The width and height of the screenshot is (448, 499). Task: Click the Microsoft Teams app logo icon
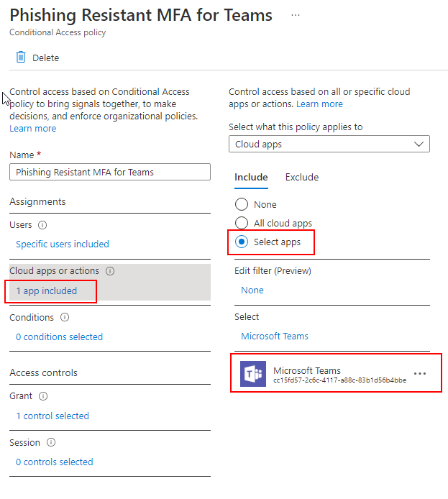pyautogui.click(x=252, y=374)
